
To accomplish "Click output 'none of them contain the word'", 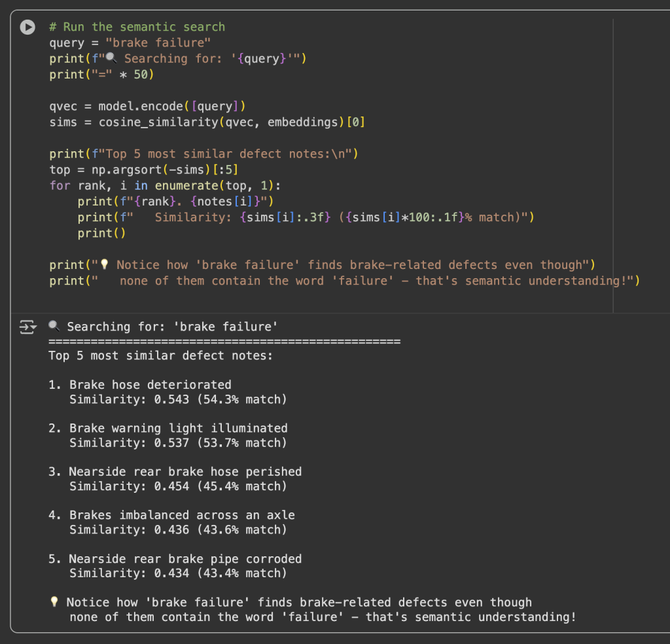I will pos(323,617).
